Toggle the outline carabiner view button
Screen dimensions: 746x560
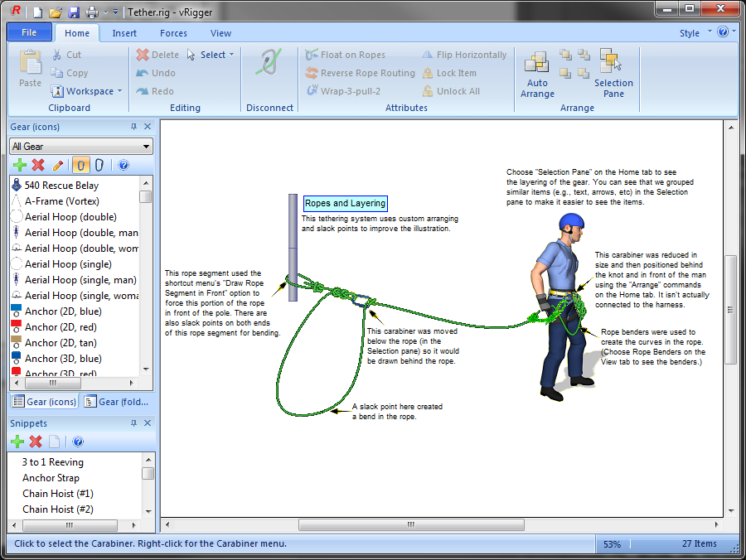tap(99, 166)
